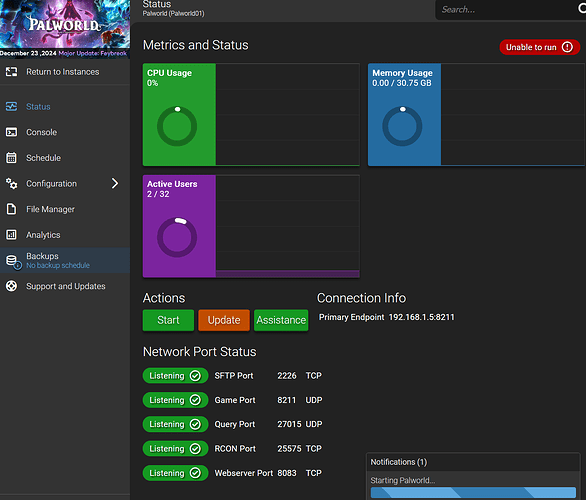Expand the Configuration submenu chevron
The image size is (586, 500).
[x=115, y=183]
